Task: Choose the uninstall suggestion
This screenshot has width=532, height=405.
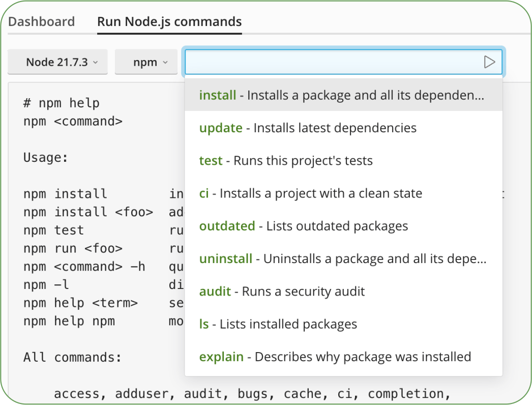Action: click(343, 258)
